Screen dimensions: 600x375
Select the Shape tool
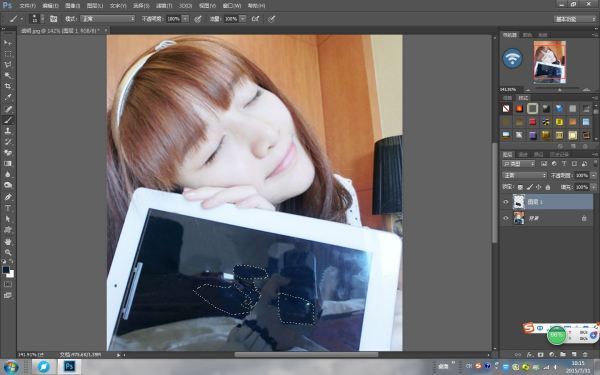point(8,230)
